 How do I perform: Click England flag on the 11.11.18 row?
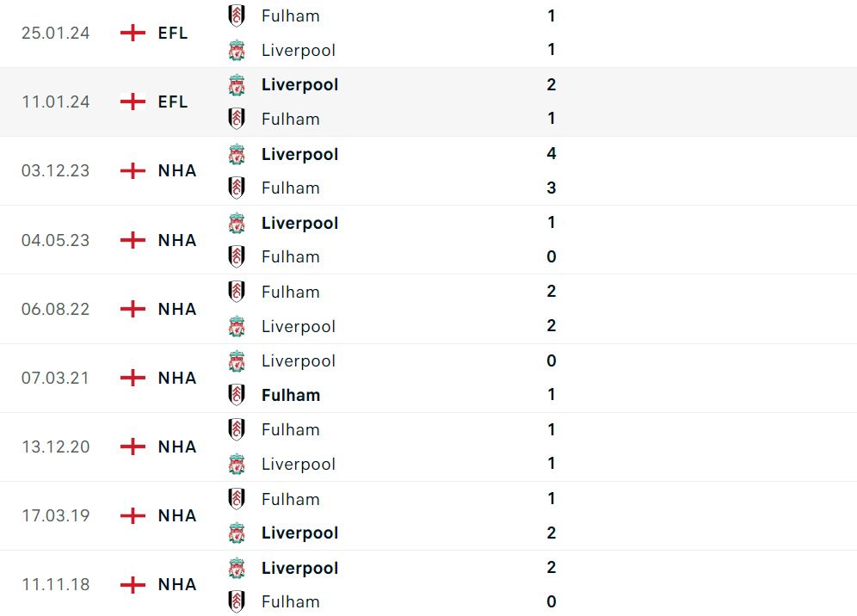[x=133, y=584]
